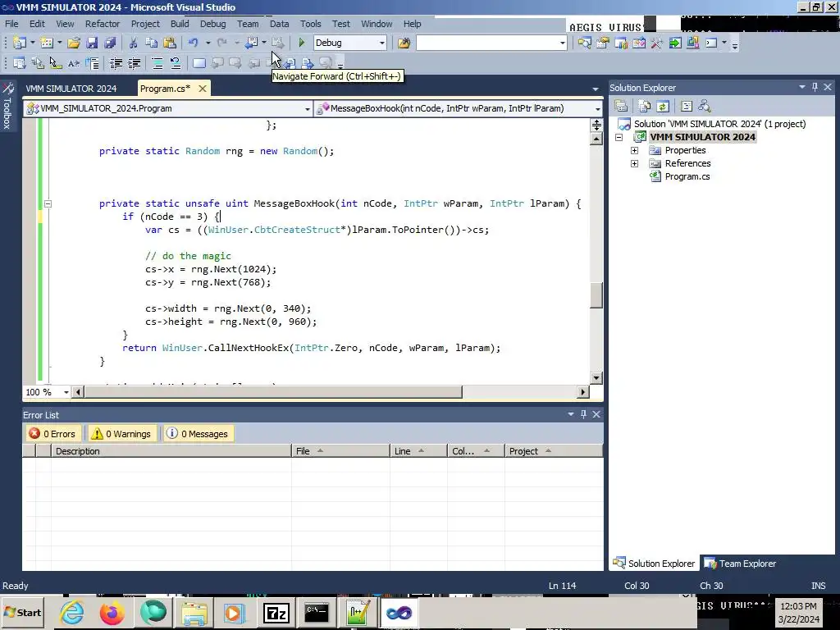Click the Copy toolbar icon
840x630 pixels.
tap(152, 43)
